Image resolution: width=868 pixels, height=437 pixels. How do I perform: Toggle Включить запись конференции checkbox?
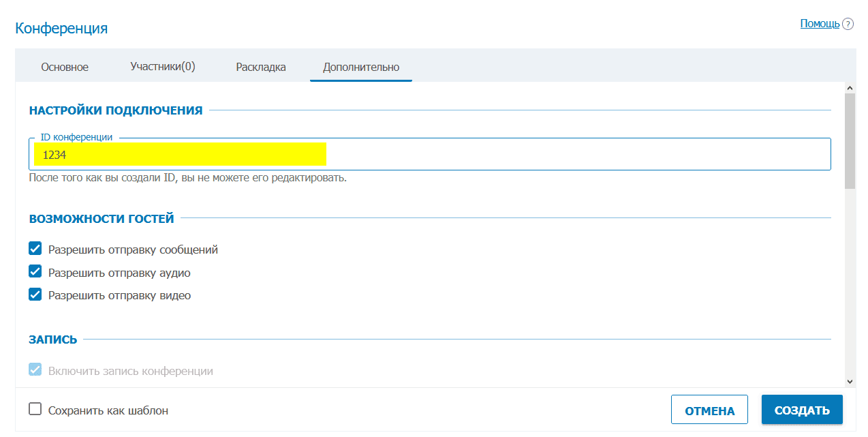point(35,370)
